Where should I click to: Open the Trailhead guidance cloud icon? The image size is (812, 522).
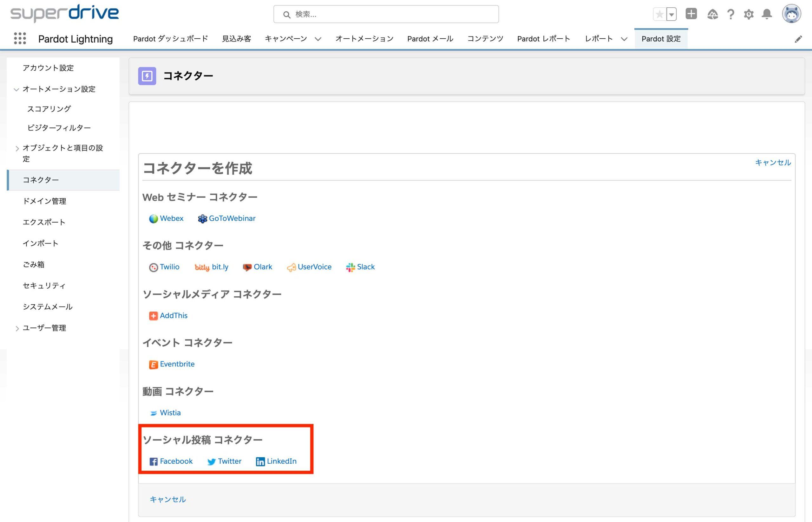coord(712,14)
